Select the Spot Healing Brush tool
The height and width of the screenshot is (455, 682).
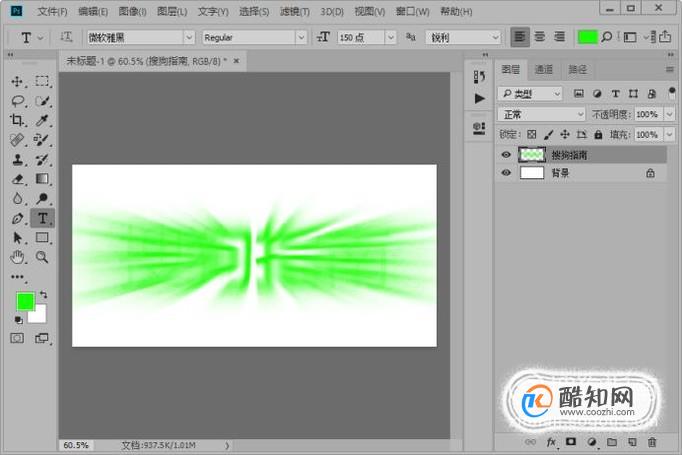[x=17, y=140]
